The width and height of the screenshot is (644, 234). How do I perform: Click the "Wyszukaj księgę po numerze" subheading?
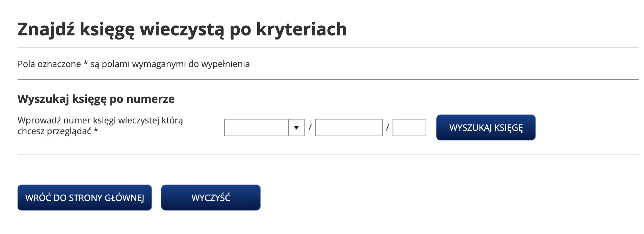click(96, 99)
